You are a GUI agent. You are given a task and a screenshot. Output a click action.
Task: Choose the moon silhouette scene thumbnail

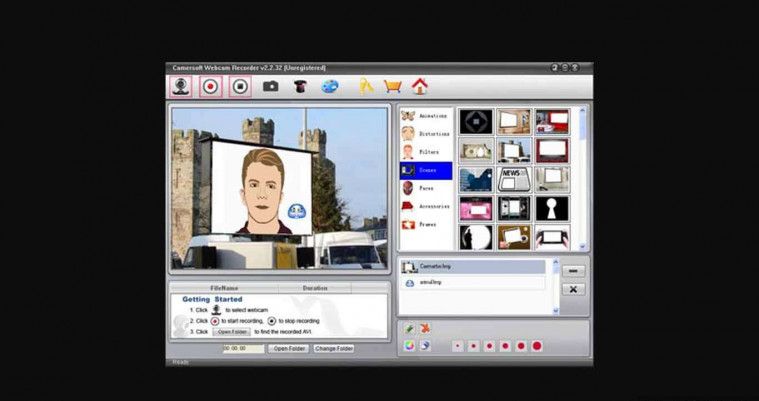(x=476, y=237)
